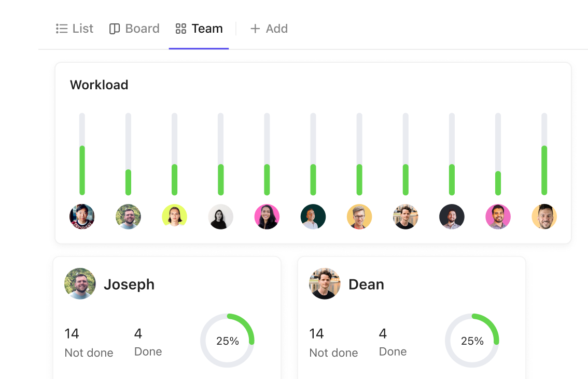Open Dean's profile name link

coord(367,285)
